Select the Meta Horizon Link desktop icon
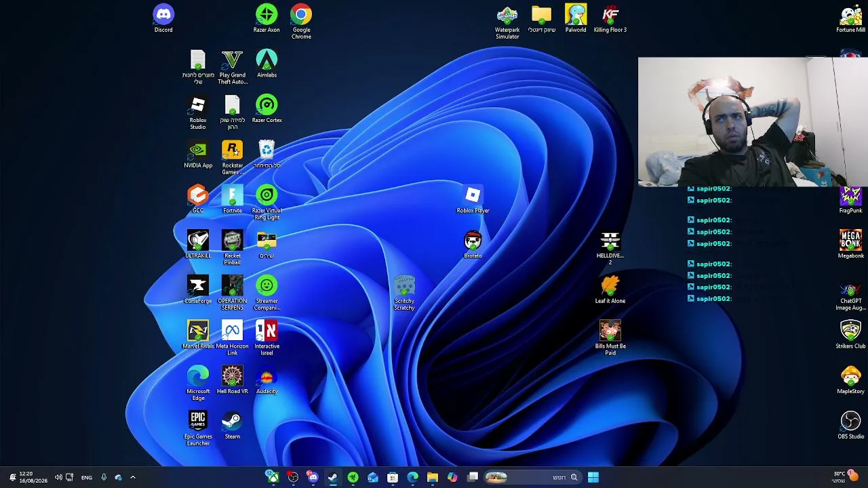This screenshot has height=488, width=868. (x=232, y=339)
